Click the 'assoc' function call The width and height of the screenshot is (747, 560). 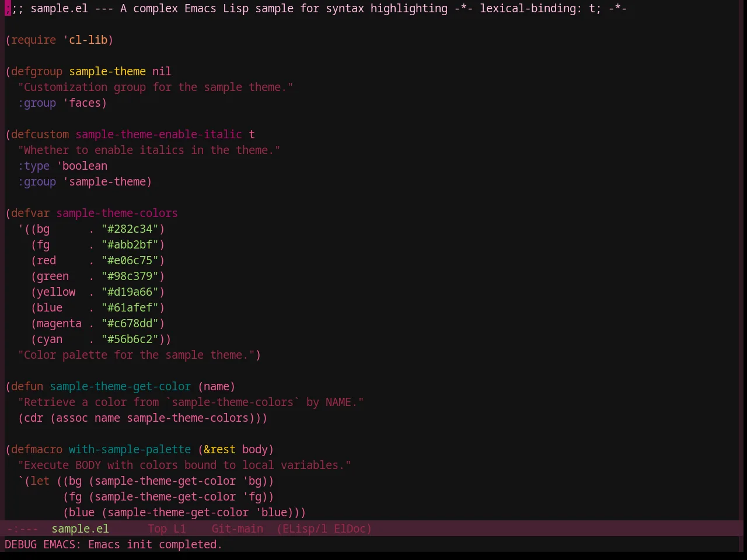72,418
